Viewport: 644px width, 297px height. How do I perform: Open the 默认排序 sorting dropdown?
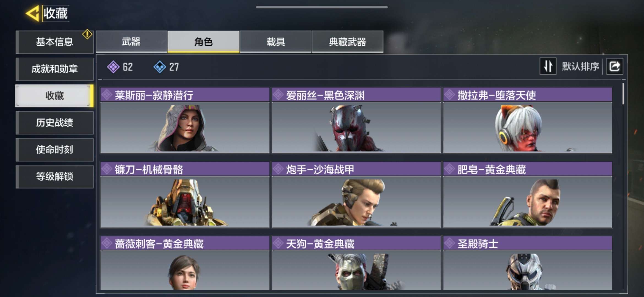tap(580, 67)
